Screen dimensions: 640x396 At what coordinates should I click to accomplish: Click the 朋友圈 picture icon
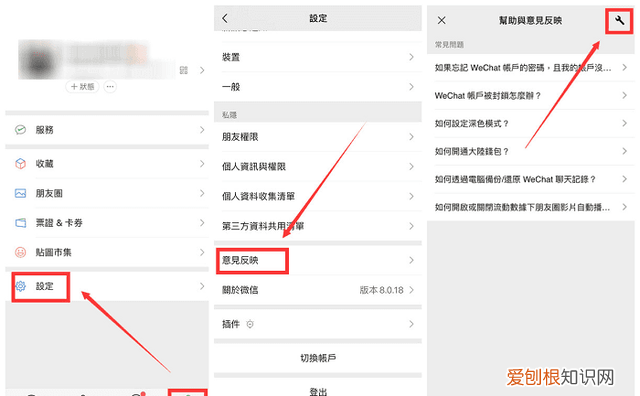(20, 193)
